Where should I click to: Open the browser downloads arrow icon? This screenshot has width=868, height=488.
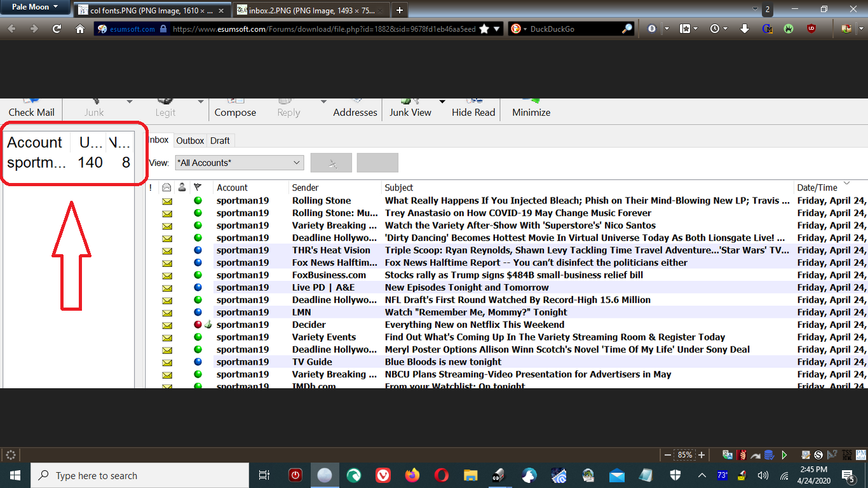745,29
